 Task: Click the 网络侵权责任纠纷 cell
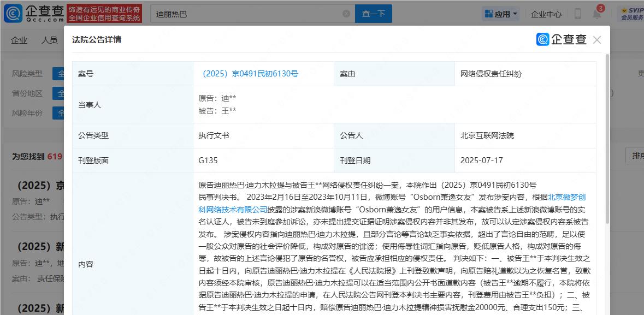(x=525, y=74)
